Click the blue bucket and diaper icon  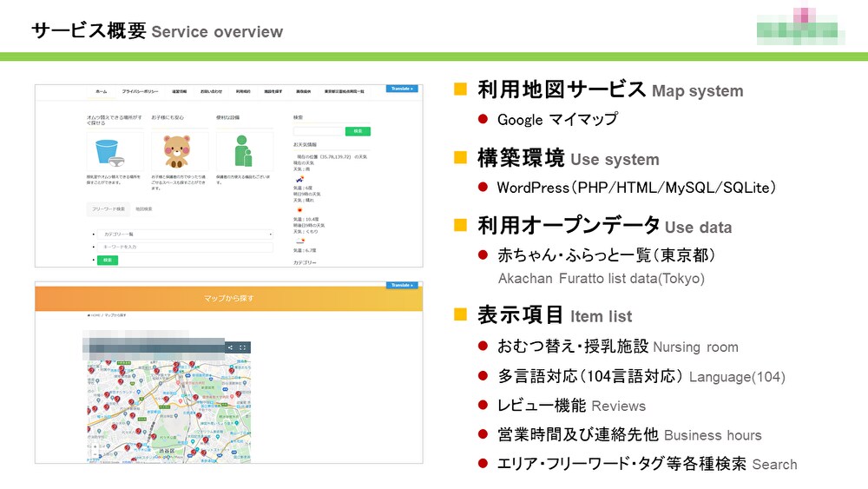(109, 153)
